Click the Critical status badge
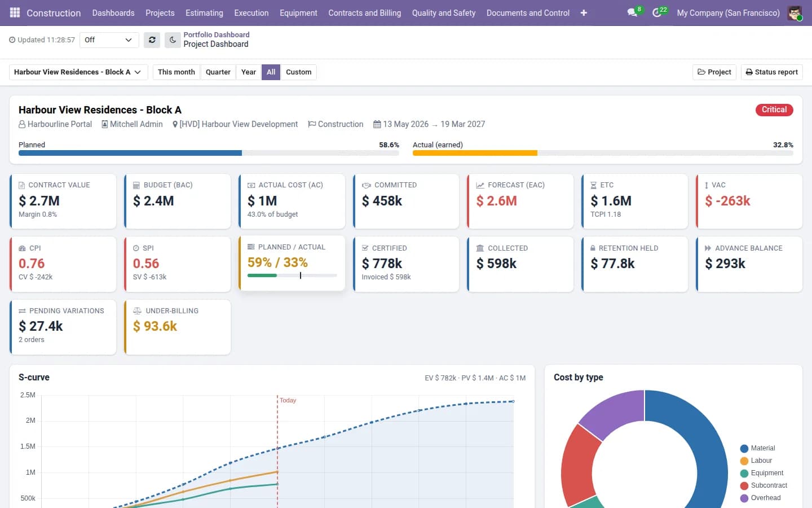This screenshot has height=508, width=812. tap(774, 110)
